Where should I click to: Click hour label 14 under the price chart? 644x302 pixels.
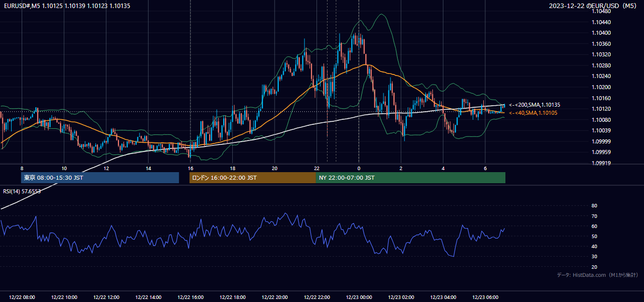pyautogui.click(x=148, y=168)
